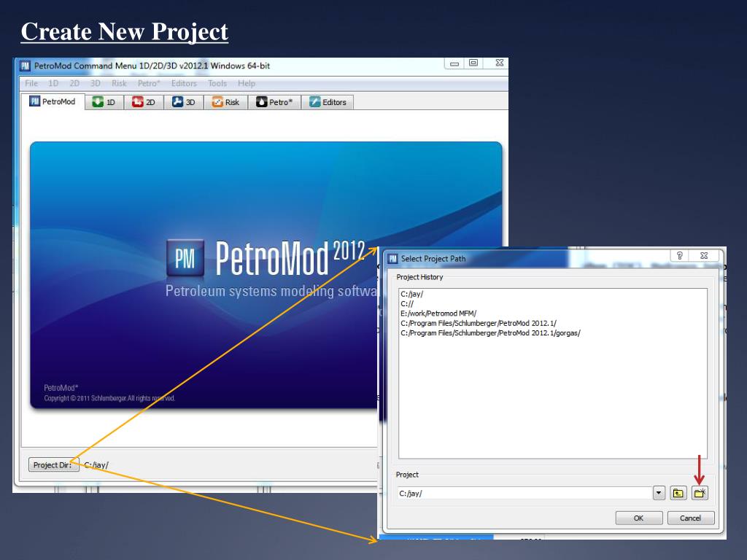Maximize the PetroMod Command Menu window
The image size is (747, 560).
click(473, 63)
